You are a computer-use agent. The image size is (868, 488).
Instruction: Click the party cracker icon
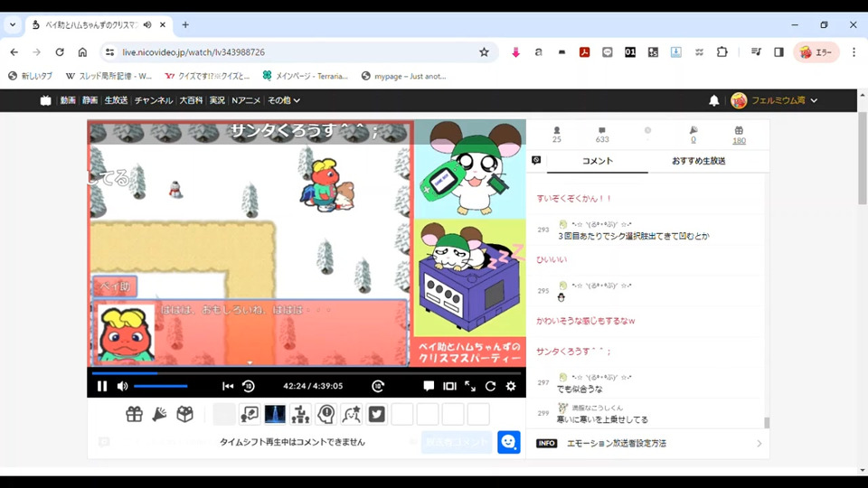pos(159,414)
